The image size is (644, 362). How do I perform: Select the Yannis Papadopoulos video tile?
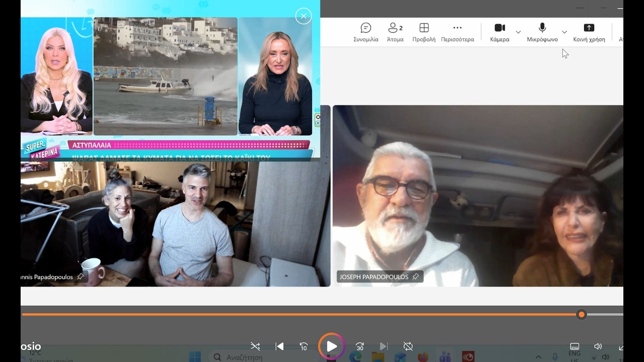tap(176, 224)
